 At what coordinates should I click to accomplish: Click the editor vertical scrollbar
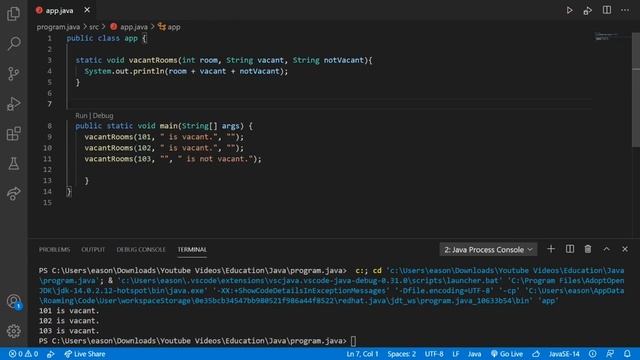pyautogui.click(x=636, y=90)
